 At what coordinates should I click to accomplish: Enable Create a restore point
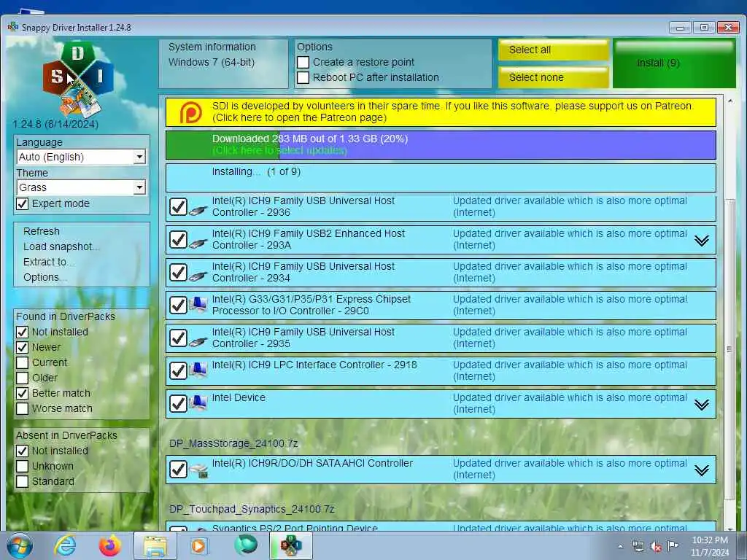point(303,63)
